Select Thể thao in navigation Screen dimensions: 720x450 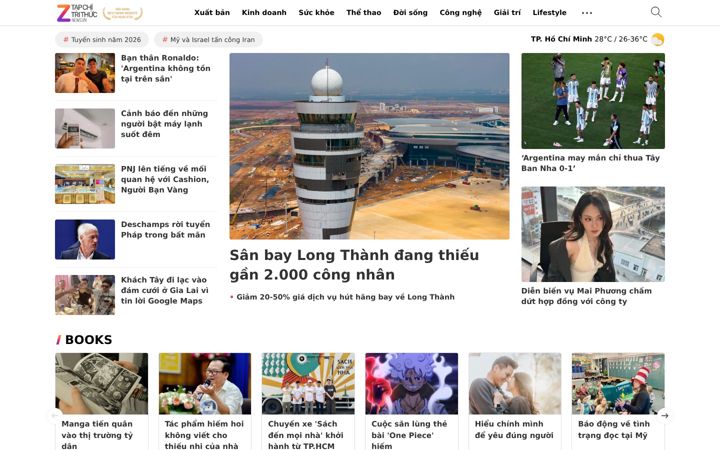364,12
